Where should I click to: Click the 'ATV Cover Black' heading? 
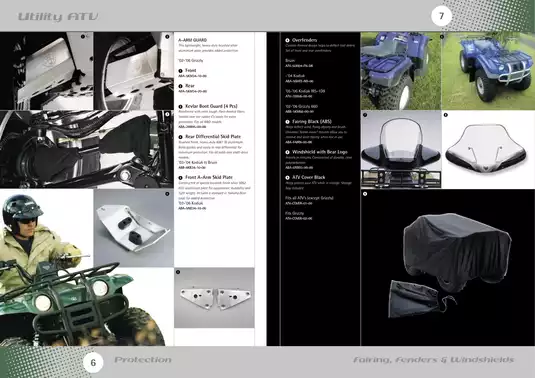pyautogui.click(x=308, y=177)
